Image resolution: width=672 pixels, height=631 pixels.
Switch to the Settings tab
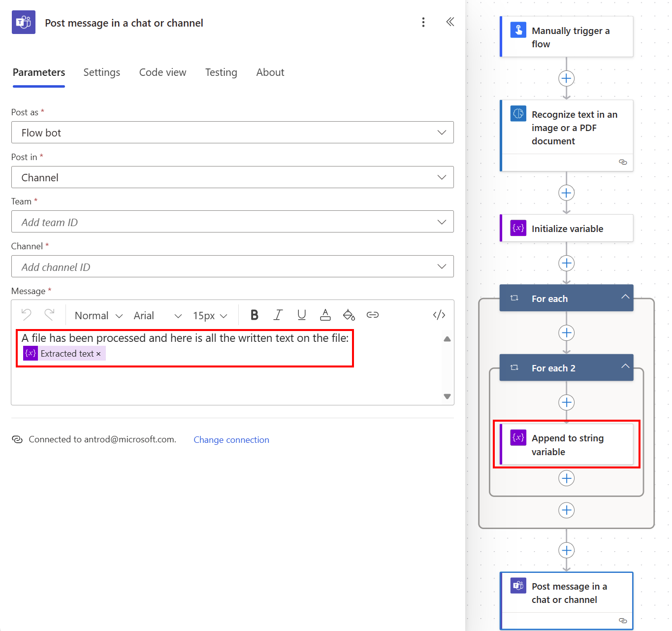[101, 72]
